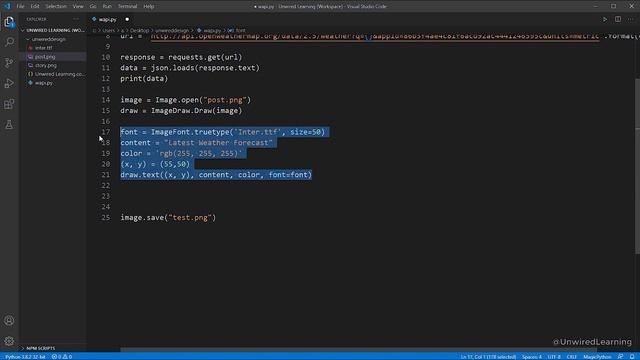The height and width of the screenshot is (360, 640).
Task: Open the Edit menu
Action: click(35, 7)
